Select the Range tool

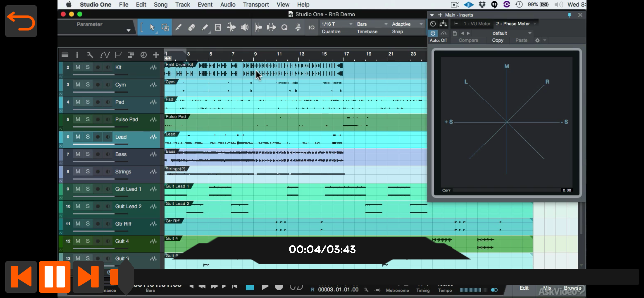(x=165, y=27)
